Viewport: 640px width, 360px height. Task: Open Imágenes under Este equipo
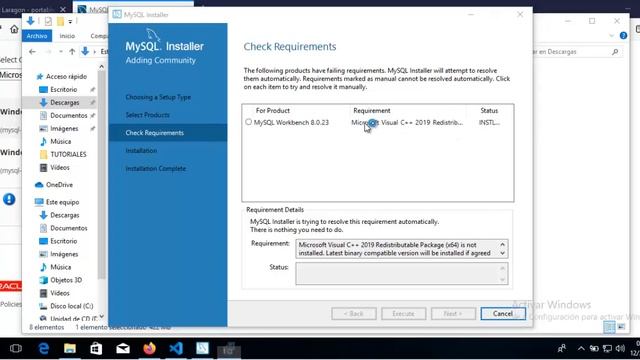(59, 254)
